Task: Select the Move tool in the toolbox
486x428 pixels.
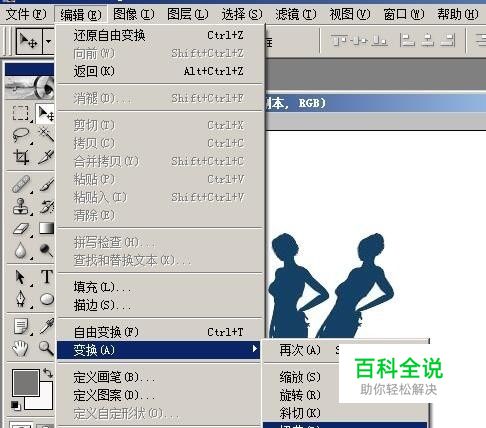Action: 46,114
